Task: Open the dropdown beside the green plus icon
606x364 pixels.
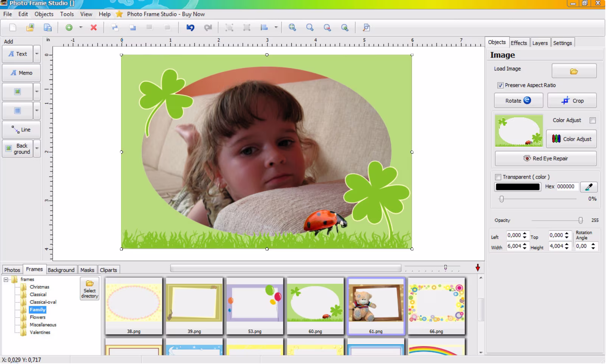Action: pyautogui.click(x=81, y=28)
